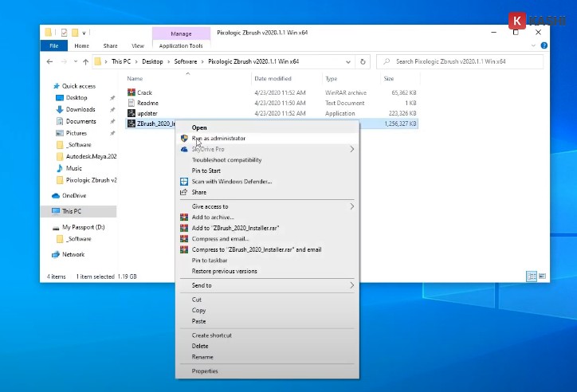Click the Share arrow icon in context menu
The image size is (577, 392).
pos(183,192)
